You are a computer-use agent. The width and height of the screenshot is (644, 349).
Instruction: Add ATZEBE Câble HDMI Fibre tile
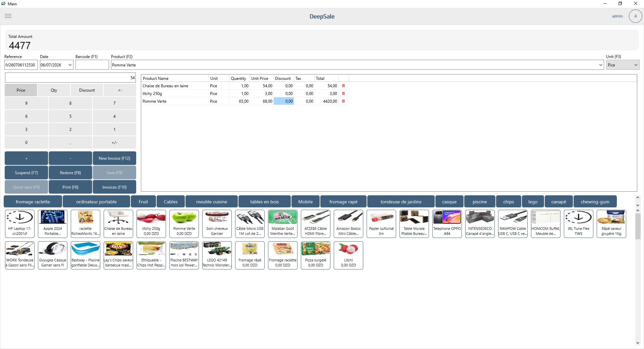pos(316,224)
